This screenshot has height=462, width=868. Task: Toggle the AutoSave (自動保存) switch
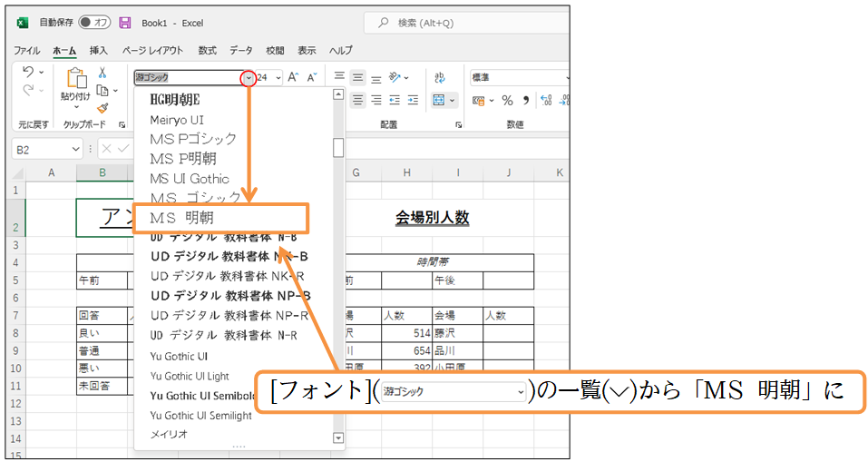tap(94, 23)
